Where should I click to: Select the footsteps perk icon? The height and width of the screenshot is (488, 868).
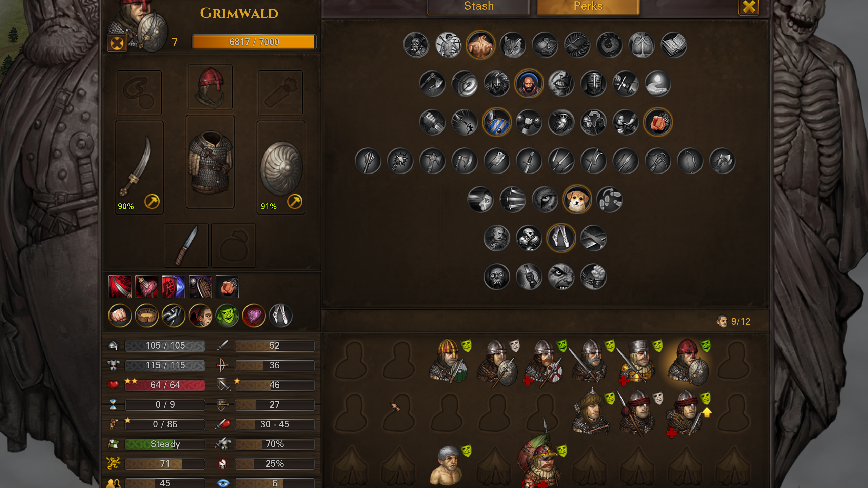[x=609, y=200]
